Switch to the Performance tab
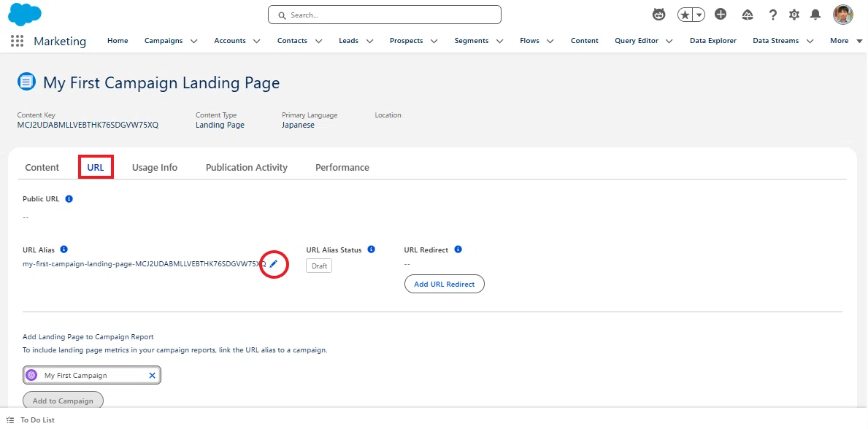Image resolution: width=868 pixels, height=429 pixels. tap(342, 167)
